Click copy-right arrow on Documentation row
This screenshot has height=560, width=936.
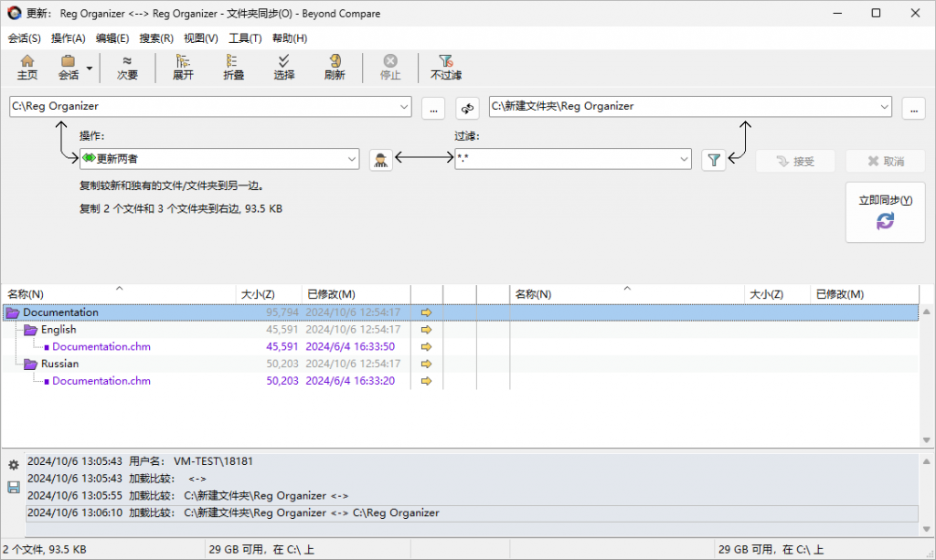[x=426, y=312]
